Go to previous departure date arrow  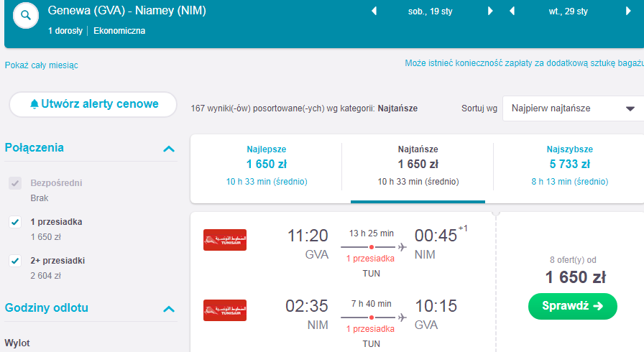(374, 11)
